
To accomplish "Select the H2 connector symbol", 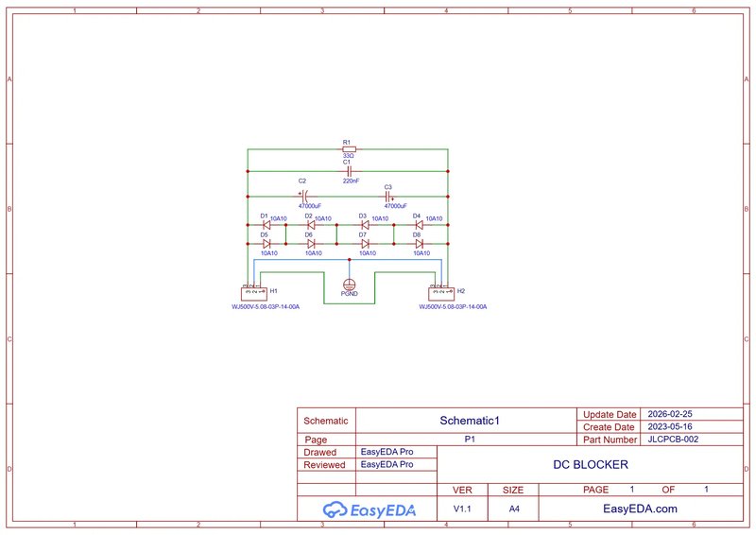I will [x=441, y=292].
